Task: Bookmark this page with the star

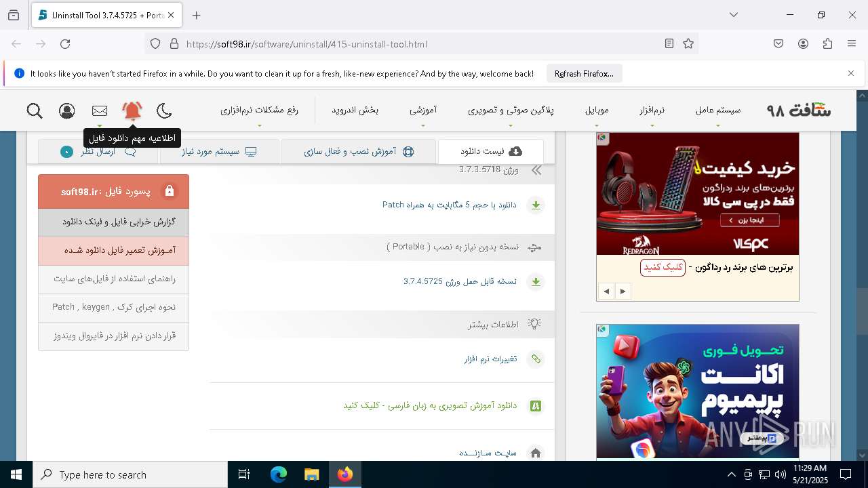Action: click(688, 43)
